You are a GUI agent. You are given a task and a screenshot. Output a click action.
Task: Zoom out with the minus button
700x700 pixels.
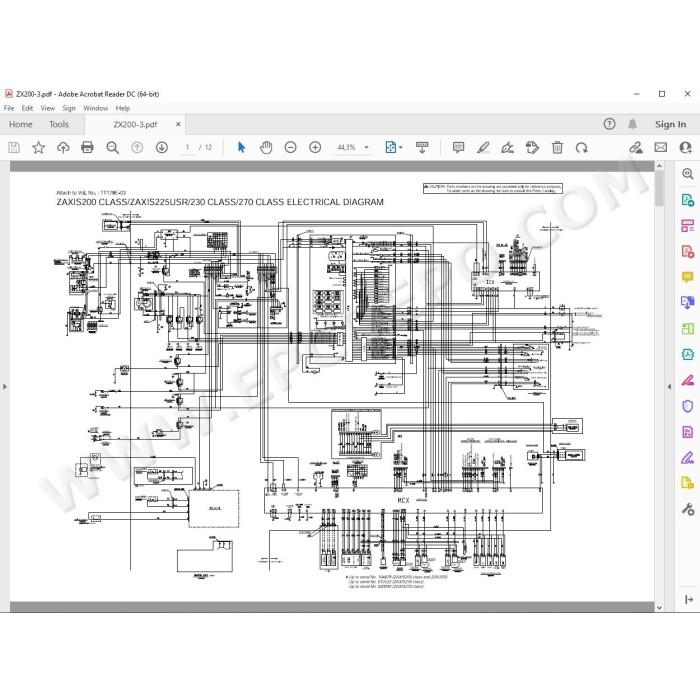click(x=291, y=147)
